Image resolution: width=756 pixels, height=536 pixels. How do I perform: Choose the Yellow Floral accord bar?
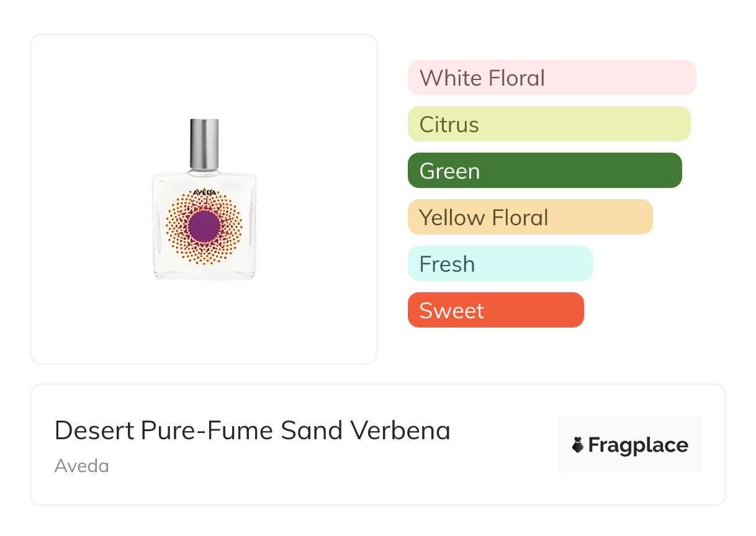529,217
